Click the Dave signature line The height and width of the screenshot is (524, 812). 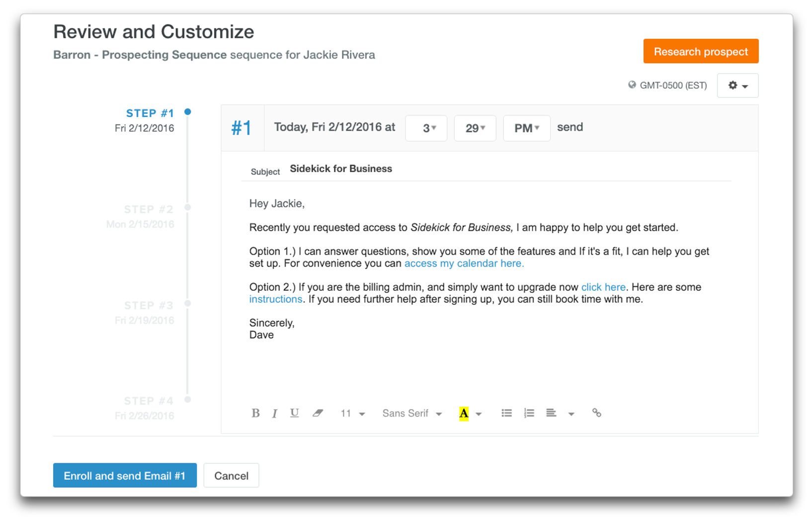tap(261, 335)
